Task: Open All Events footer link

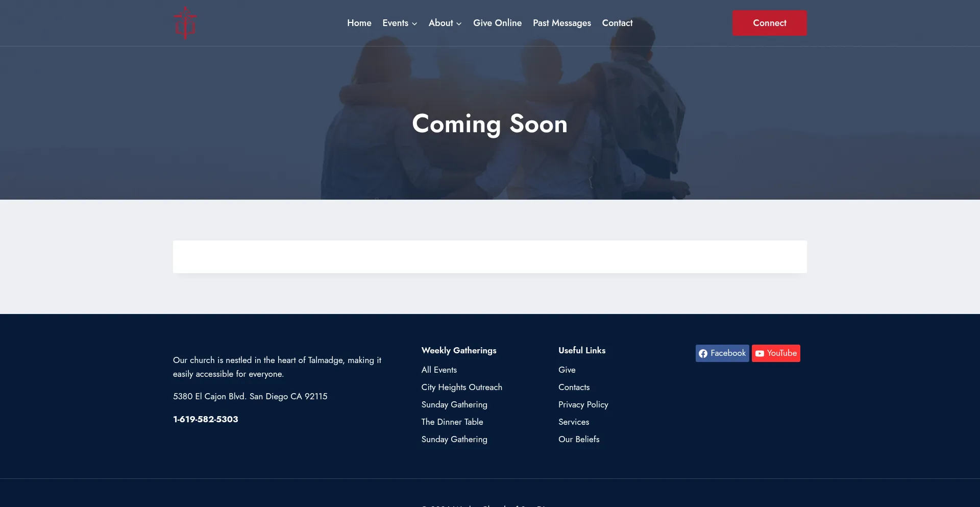Action: coord(439,370)
